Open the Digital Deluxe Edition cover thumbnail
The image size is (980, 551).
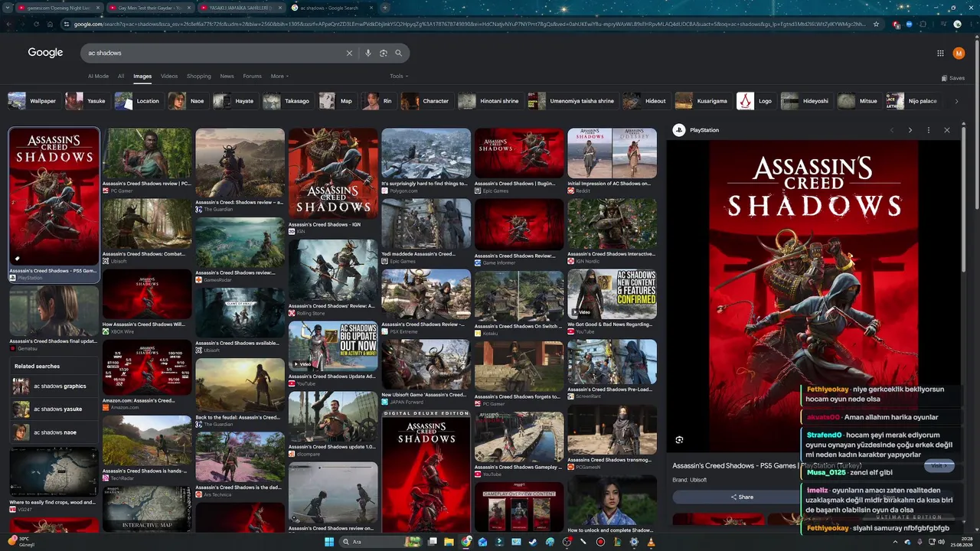coord(426,471)
